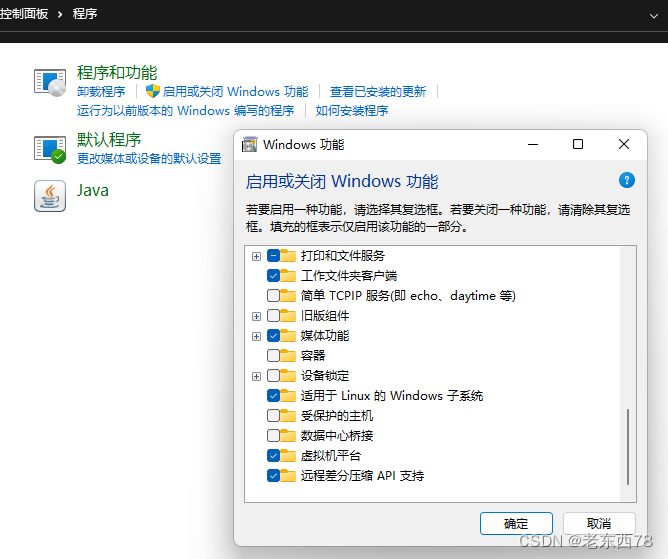Screen dimensions: 668x559
Task: Minimize the Windows 功能 dialog
Action: (x=533, y=144)
